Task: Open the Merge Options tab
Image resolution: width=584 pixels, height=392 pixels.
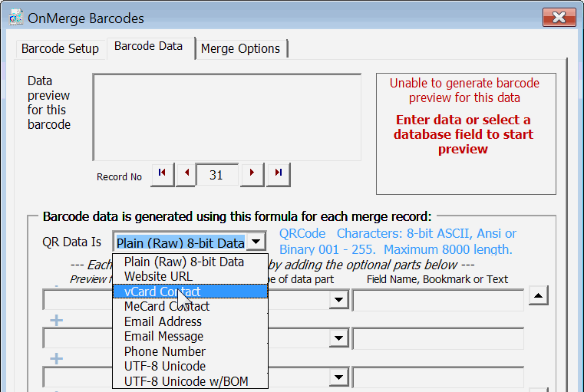Action: [x=240, y=48]
